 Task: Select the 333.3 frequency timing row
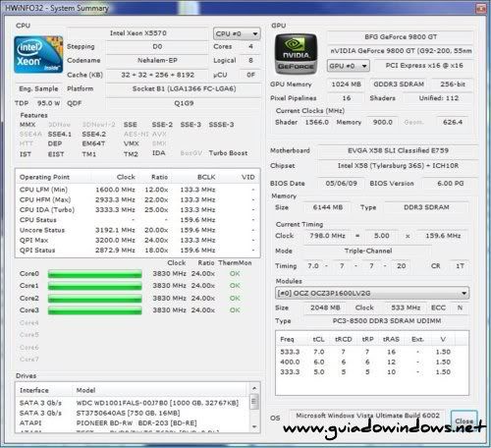[371, 372]
